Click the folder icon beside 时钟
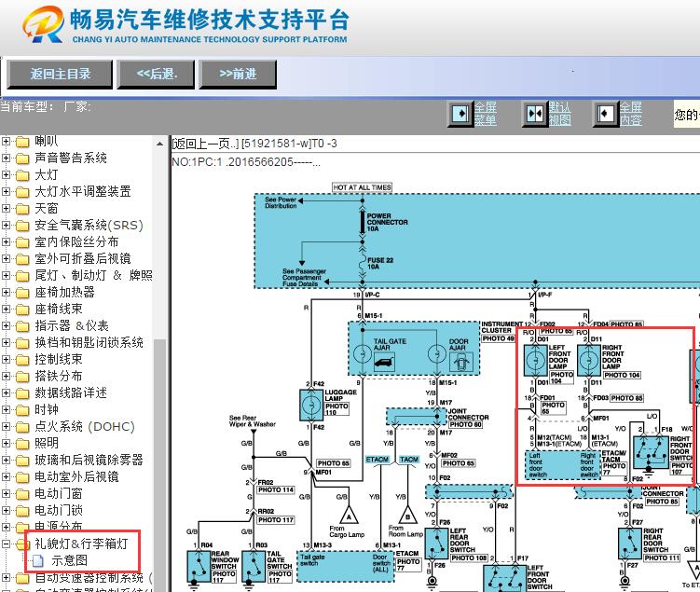Viewport: 700px width, 592px height. click(x=21, y=410)
